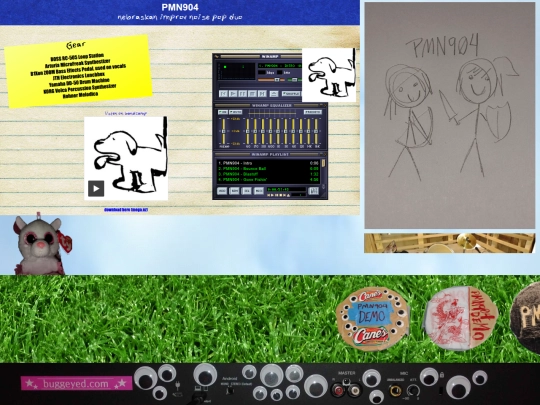
Task: Click the 60 Hz equalizer band slider
Action: 248,131
